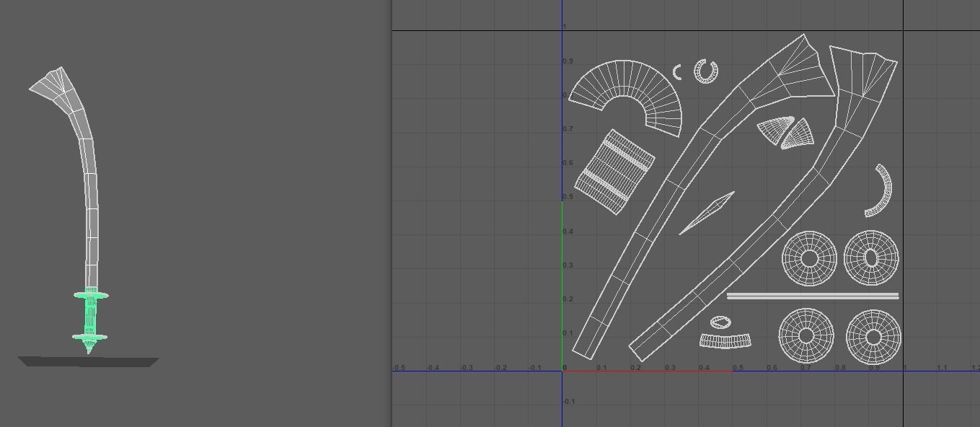Viewport: 980px width, 427px height.
Task: Click the '0.7' label on vertical axis
Action: coord(568,129)
